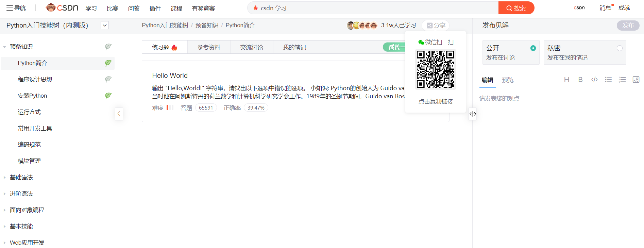Collapse the left sidebar with arrow handle

119,114
